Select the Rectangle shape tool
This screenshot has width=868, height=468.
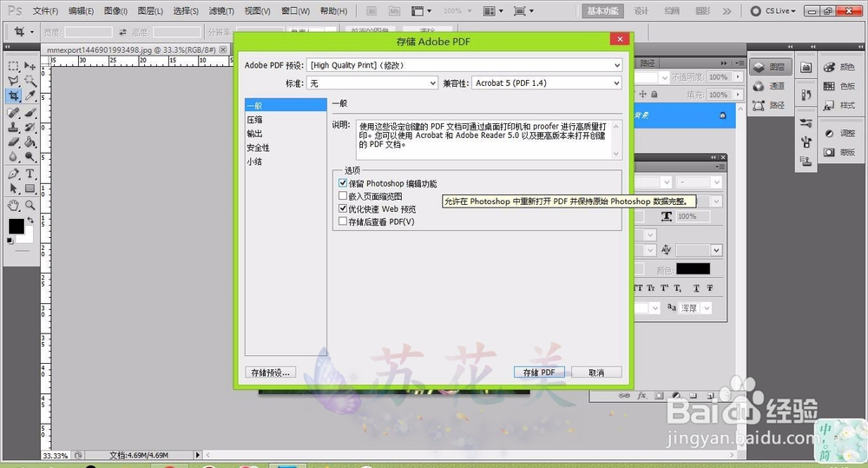(30, 189)
